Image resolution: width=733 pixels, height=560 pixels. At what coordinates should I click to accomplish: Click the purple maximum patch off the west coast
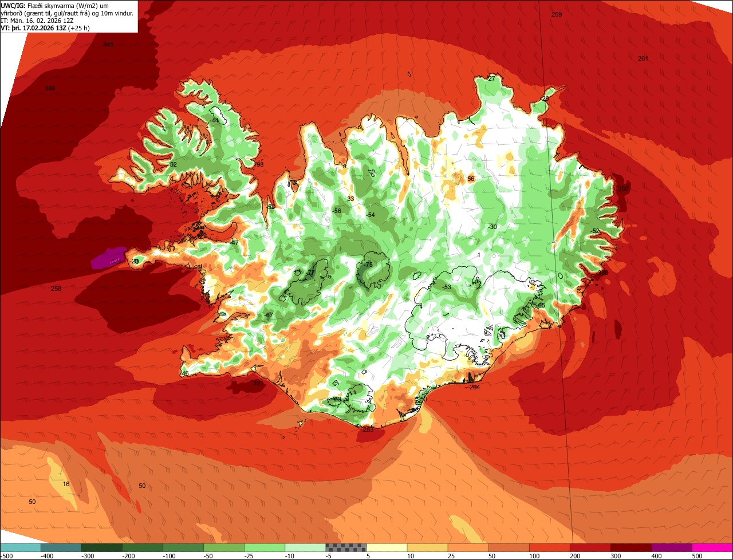coord(109,258)
